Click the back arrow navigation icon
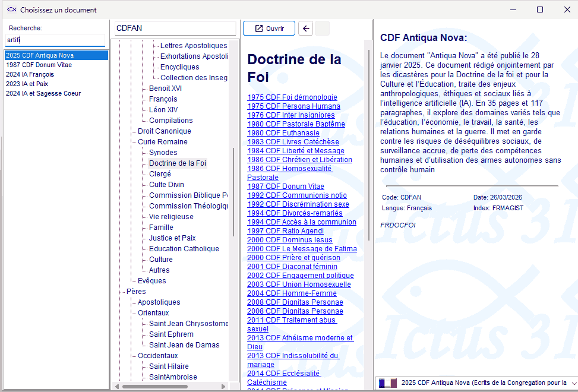The width and height of the screenshot is (578, 392). click(x=306, y=28)
